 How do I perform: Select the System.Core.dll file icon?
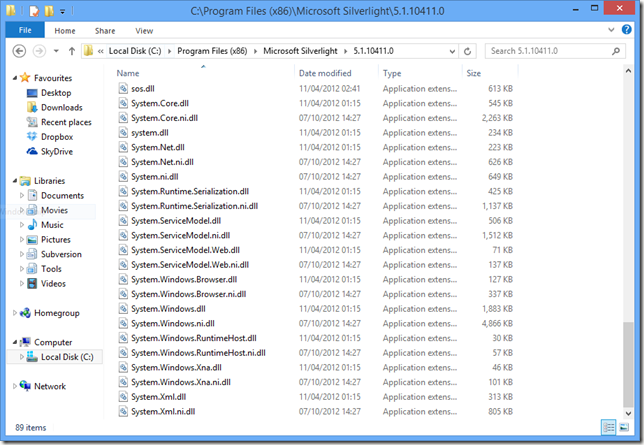pyautogui.click(x=123, y=103)
